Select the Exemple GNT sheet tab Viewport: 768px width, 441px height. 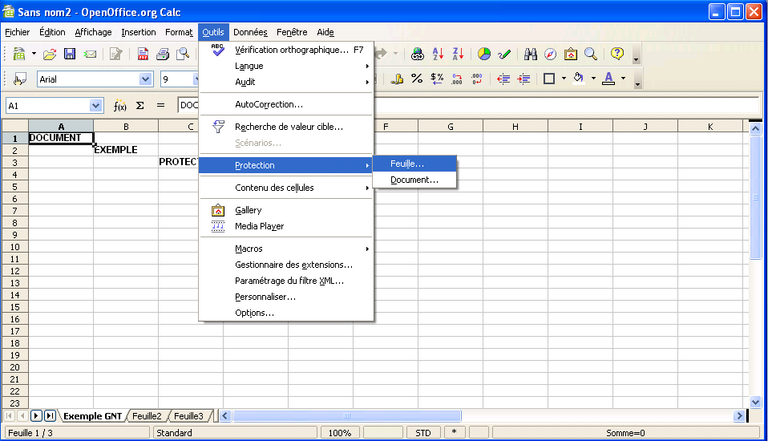click(x=93, y=416)
